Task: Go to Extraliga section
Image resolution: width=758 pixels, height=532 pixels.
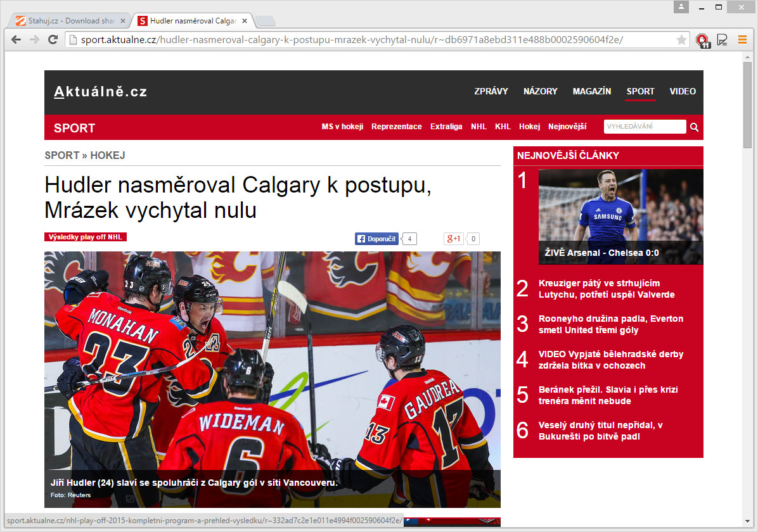Action: click(446, 127)
